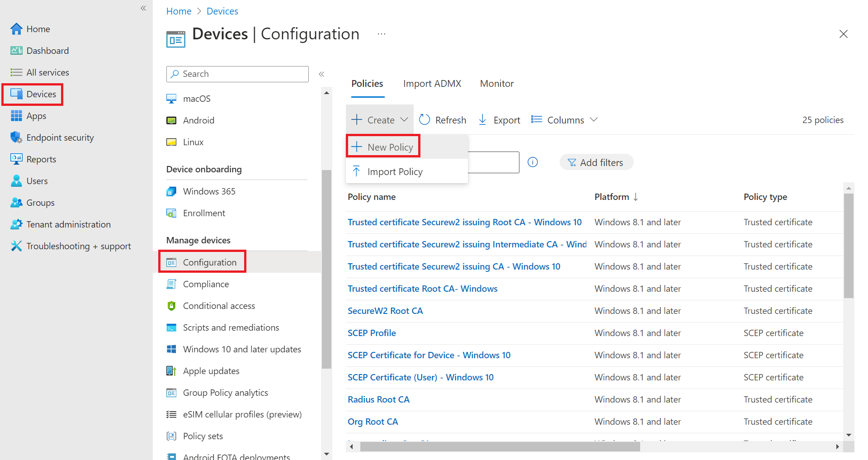The height and width of the screenshot is (460, 868).
Task: Open SCEP Certificate for Device - Windows 10
Action: click(x=429, y=355)
